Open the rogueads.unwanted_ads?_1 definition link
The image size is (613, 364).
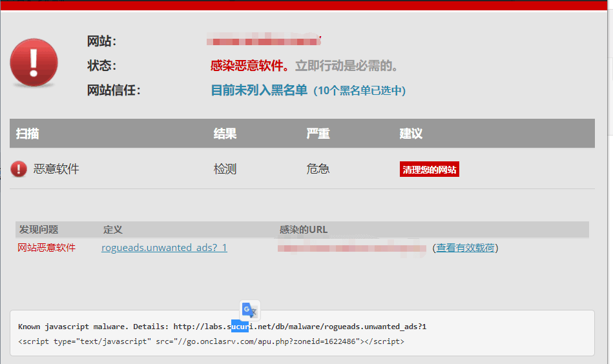coord(164,248)
